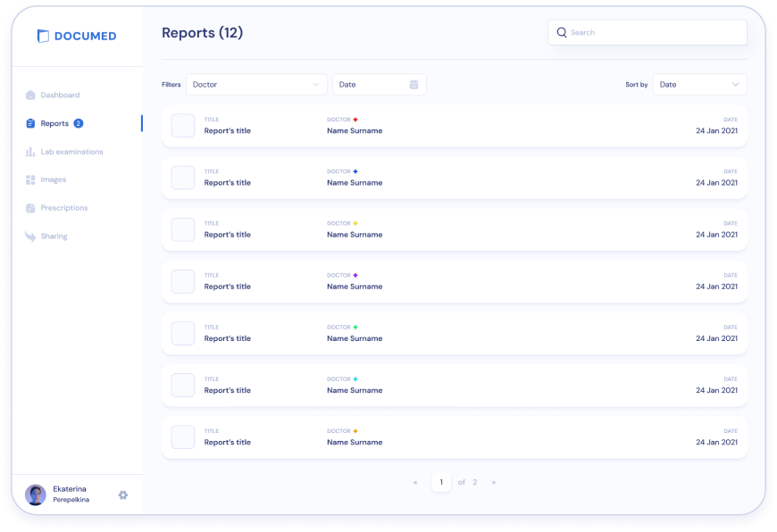Click the magnifying glass in the search bar

561,32
